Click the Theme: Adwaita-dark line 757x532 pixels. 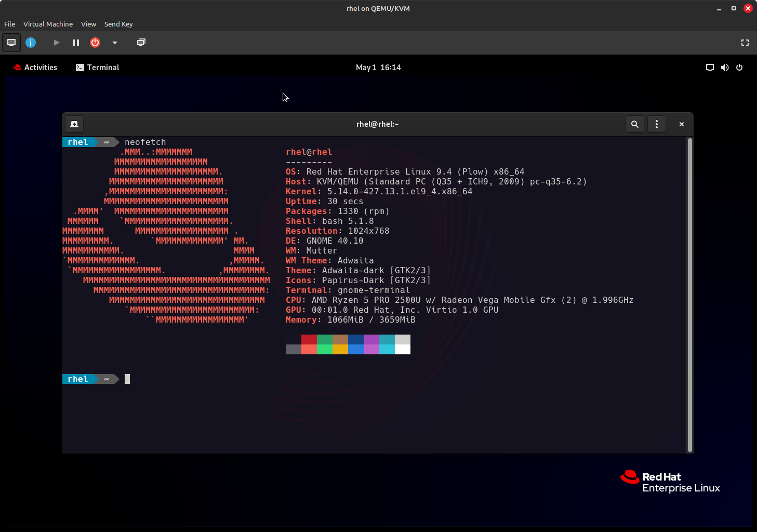[358, 271]
